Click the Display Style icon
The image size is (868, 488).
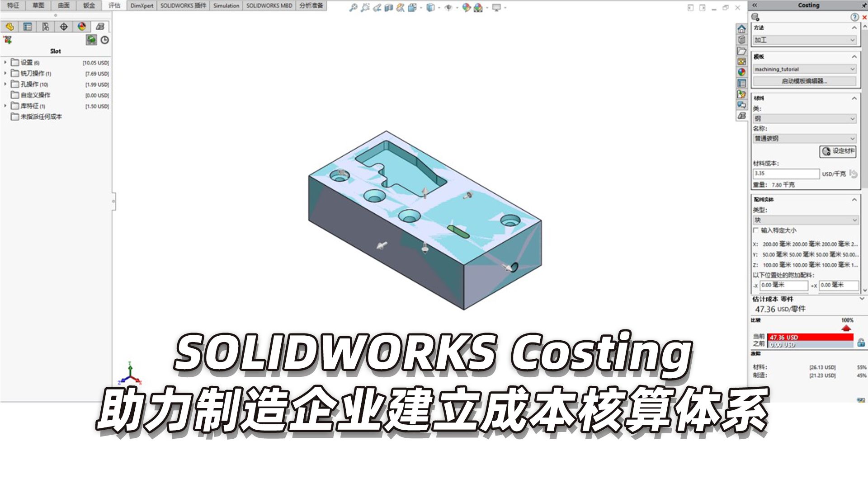[430, 7]
